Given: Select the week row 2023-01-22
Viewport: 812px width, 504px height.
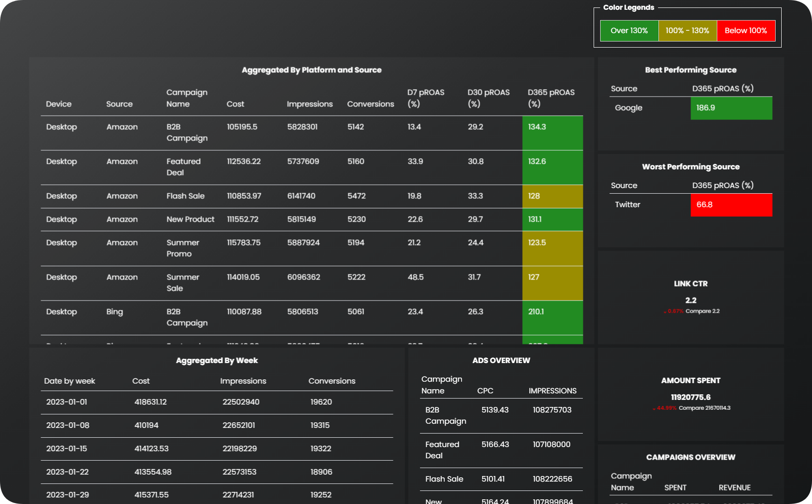Looking at the screenshot, I should click(217, 472).
